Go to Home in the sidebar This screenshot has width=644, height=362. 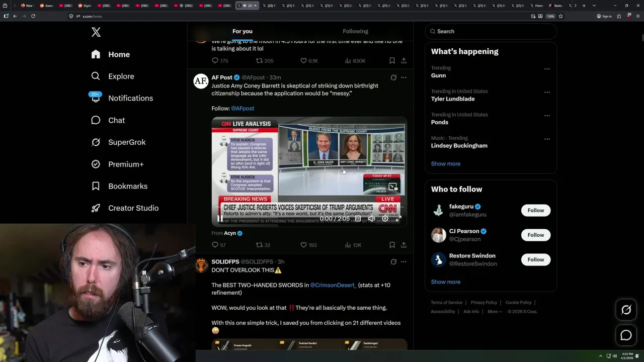tap(111, 54)
